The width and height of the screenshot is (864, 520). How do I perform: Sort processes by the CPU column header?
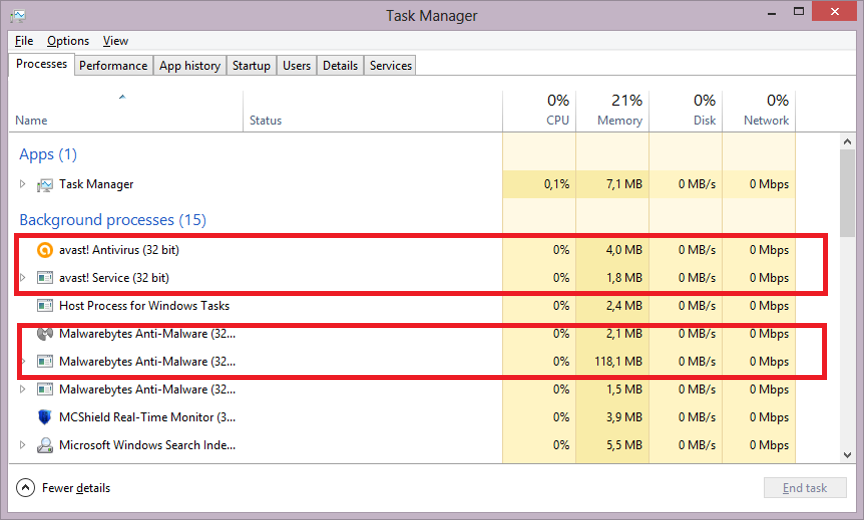[x=539, y=111]
